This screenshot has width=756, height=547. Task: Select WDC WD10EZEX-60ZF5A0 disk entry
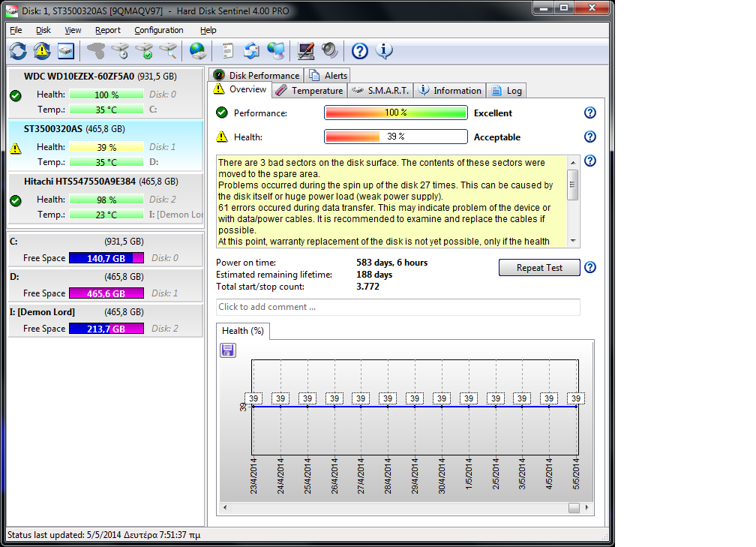click(x=106, y=93)
